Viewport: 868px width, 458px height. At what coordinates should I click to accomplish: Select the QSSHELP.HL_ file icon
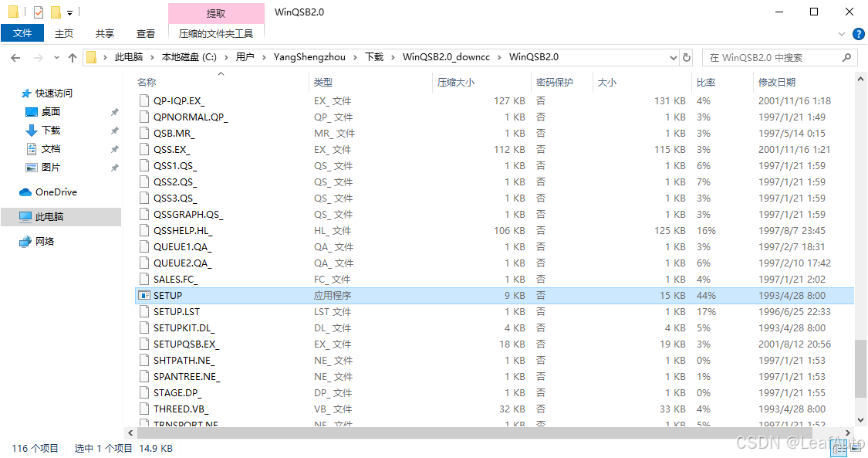pyautogui.click(x=144, y=230)
